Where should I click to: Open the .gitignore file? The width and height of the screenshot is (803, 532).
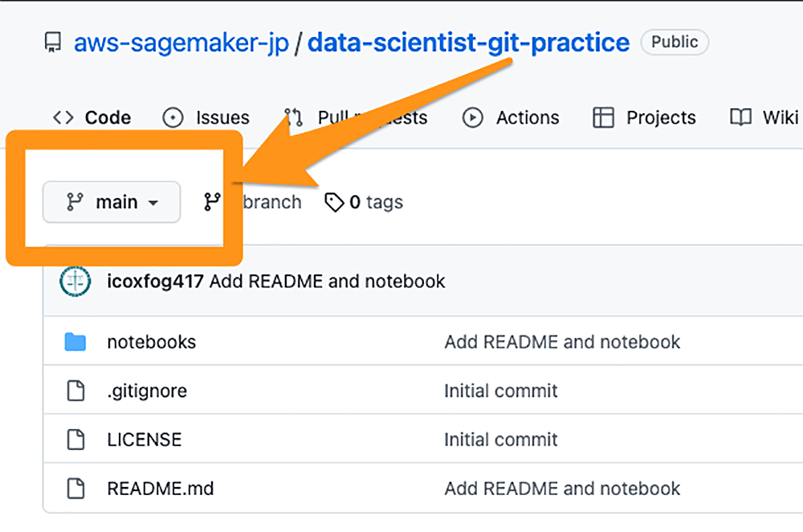click(147, 392)
